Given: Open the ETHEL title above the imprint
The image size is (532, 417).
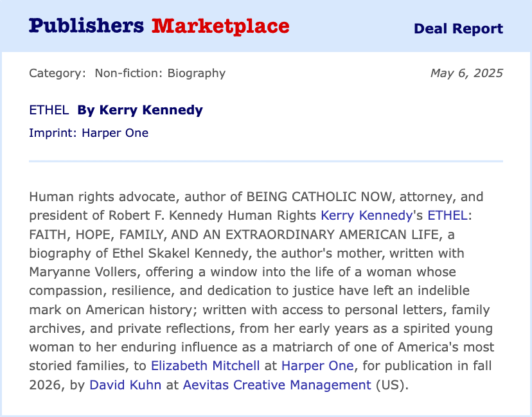Looking at the screenshot, I should coord(49,111).
